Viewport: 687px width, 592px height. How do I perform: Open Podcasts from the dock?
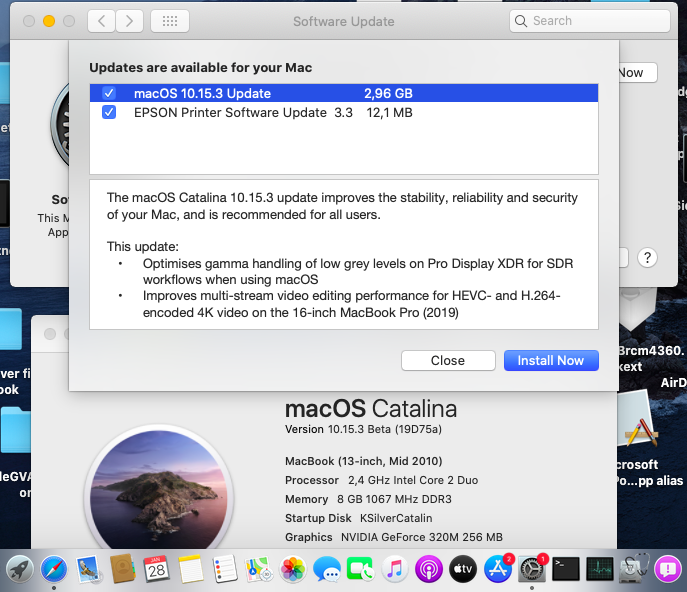click(x=428, y=569)
